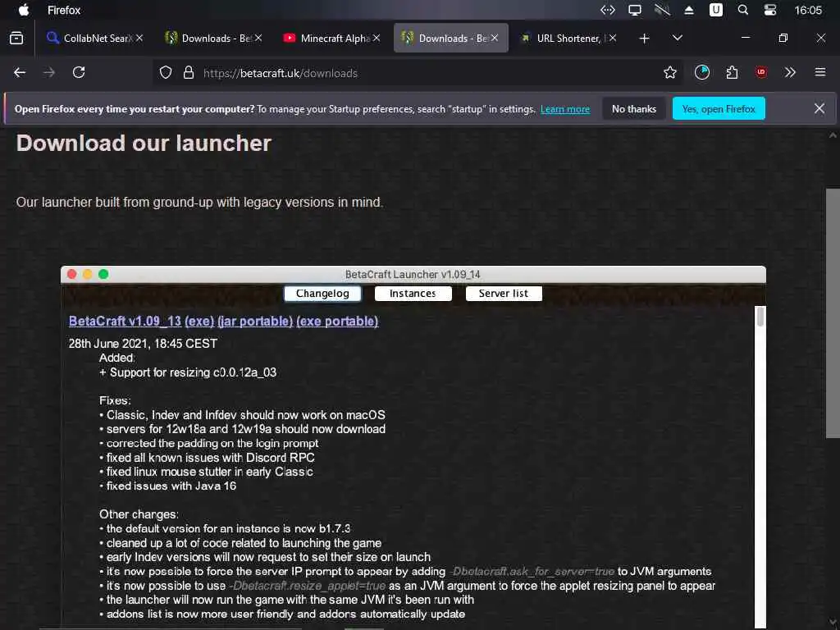Click the clock time in menu bar

808,10
